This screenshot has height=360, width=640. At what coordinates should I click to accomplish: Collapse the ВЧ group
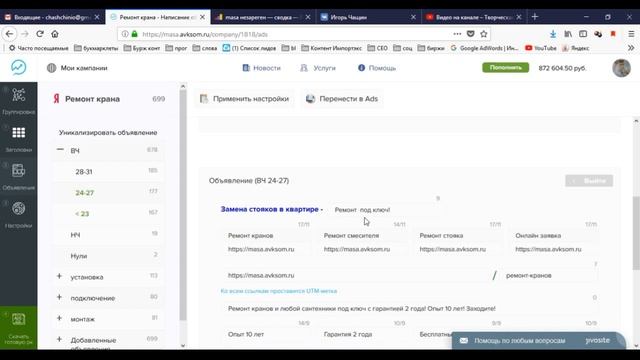(x=60, y=150)
